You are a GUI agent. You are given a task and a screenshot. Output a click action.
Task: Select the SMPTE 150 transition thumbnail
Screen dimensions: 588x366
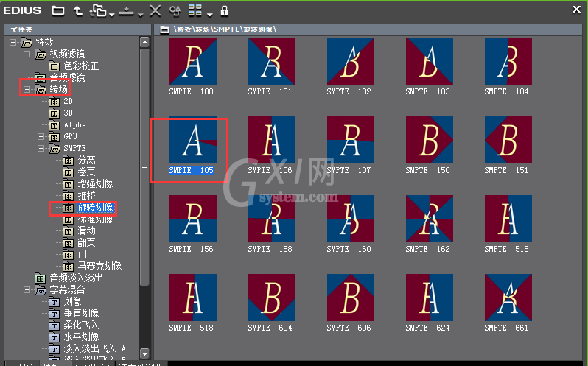point(430,140)
